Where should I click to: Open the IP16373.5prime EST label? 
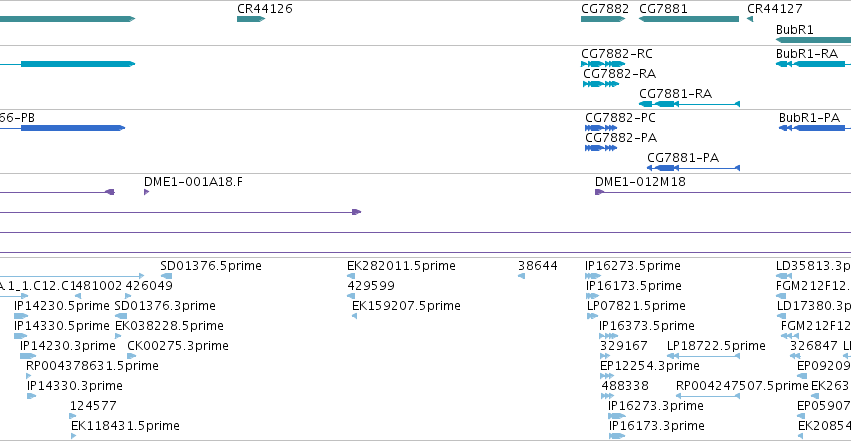[x=647, y=326]
